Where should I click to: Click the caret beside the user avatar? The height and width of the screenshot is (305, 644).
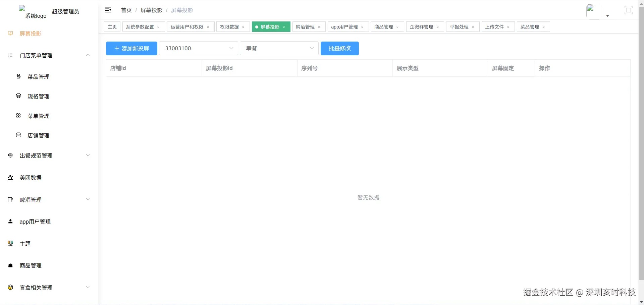(x=607, y=16)
